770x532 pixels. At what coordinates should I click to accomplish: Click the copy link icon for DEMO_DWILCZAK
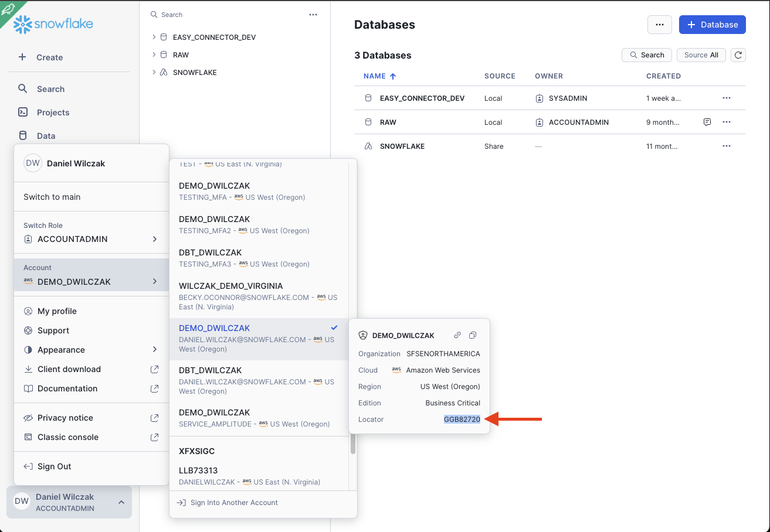coord(457,336)
